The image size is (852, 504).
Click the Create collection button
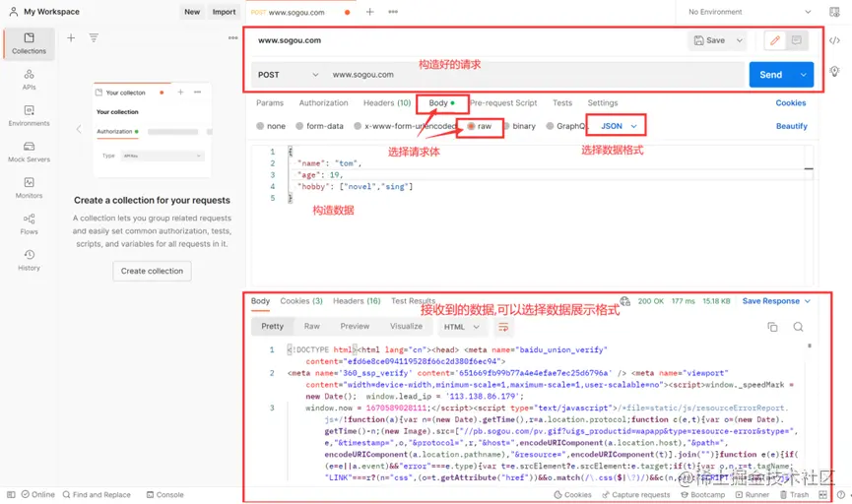pos(152,271)
